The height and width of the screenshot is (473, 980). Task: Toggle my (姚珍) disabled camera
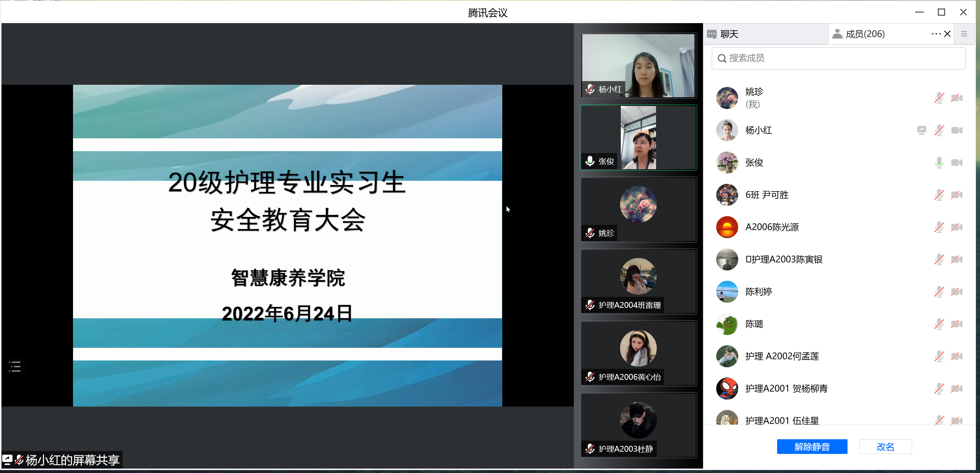957,98
